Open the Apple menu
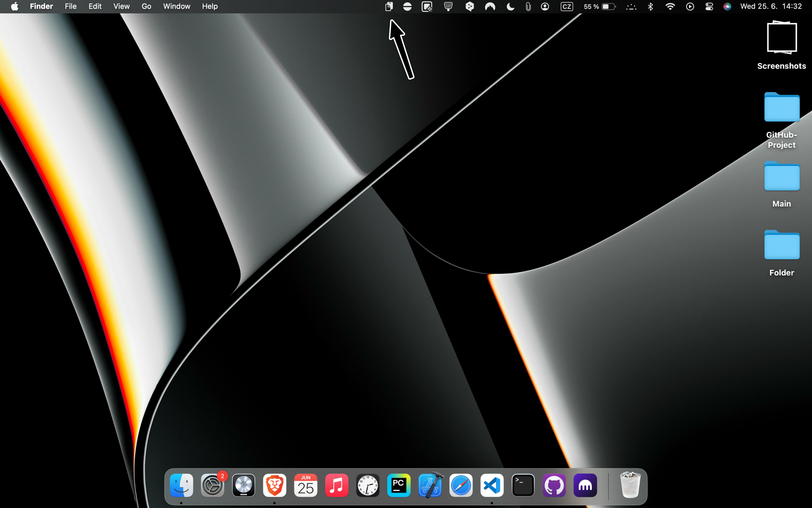The height and width of the screenshot is (508, 812). tap(14, 6)
